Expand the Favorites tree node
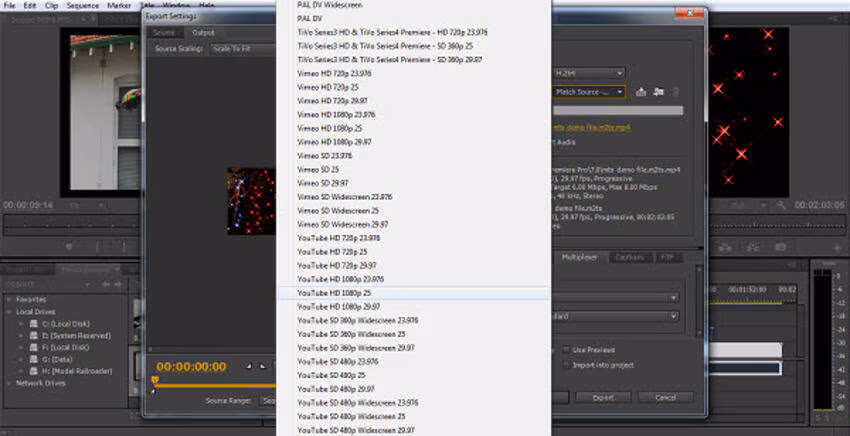Screen dimensions: 850x436 [9, 299]
